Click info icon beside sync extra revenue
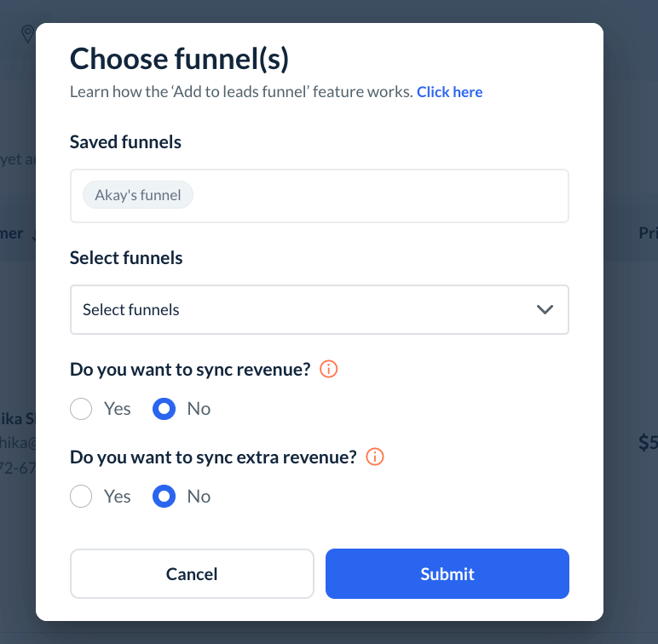 click(374, 457)
